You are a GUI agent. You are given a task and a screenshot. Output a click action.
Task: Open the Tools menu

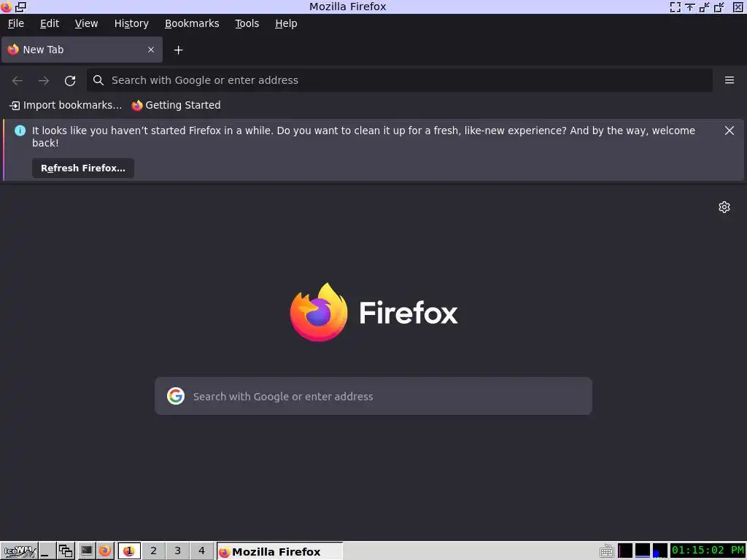(247, 23)
